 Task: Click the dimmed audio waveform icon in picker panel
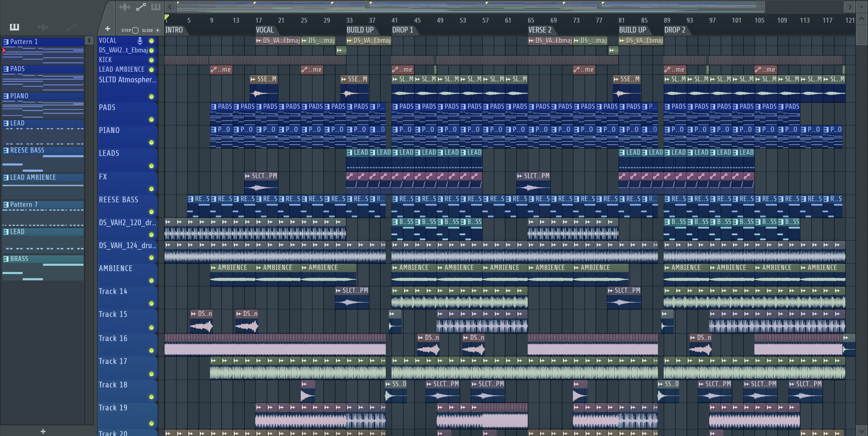point(43,27)
